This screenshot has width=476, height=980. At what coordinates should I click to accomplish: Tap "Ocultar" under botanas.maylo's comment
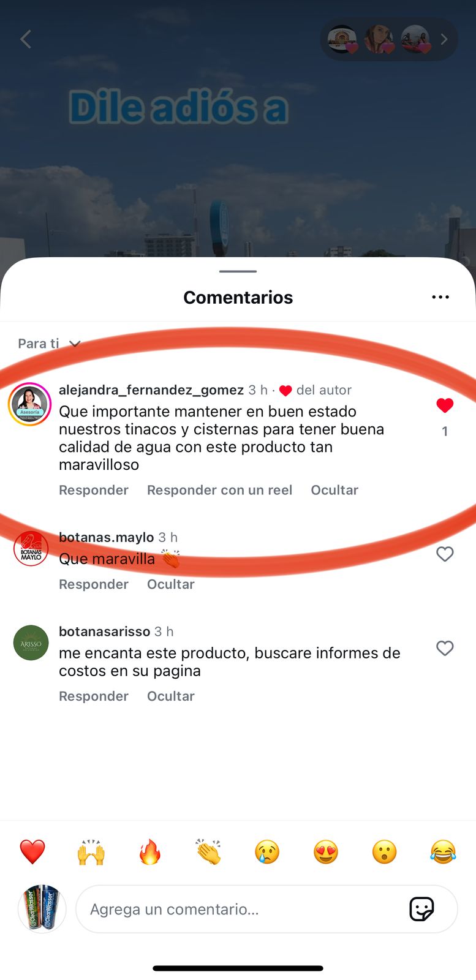pos(171,584)
